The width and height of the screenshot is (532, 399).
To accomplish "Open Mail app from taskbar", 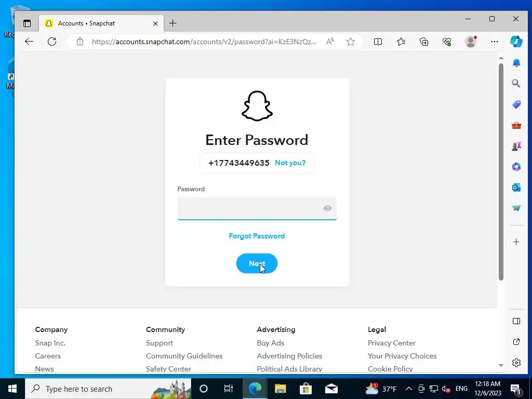I will (331, 389).
